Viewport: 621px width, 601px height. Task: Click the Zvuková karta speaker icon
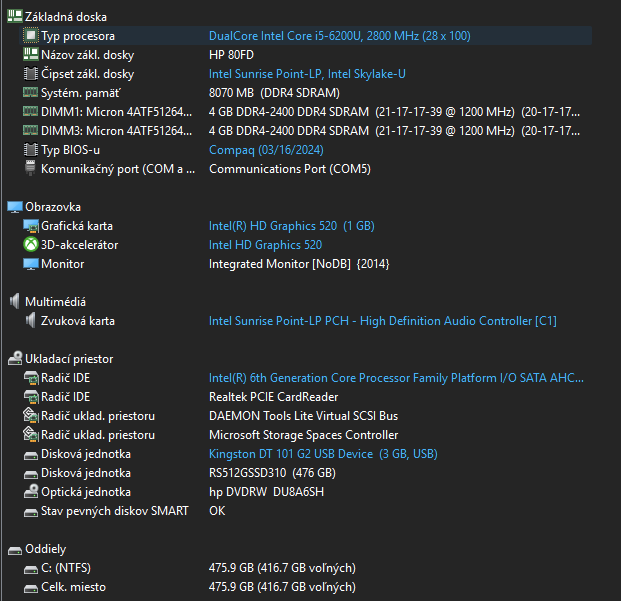click(x=30, y=321)
